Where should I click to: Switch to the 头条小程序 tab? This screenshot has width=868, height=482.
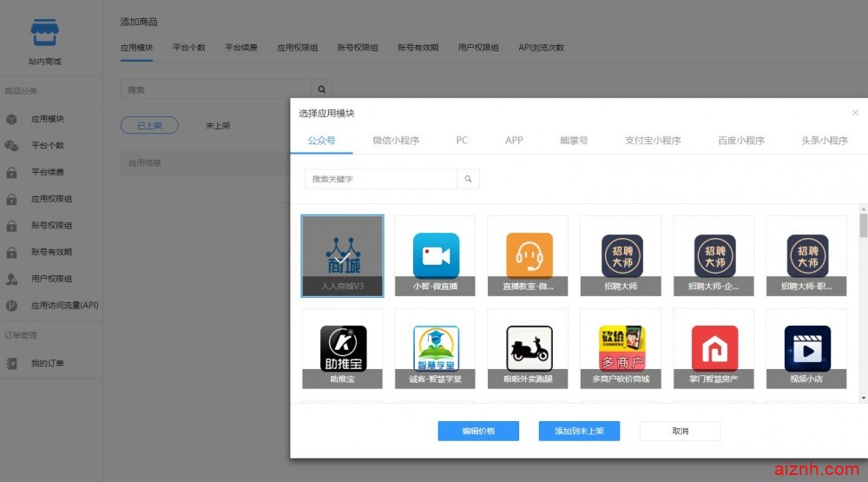[x=825, y=141]
